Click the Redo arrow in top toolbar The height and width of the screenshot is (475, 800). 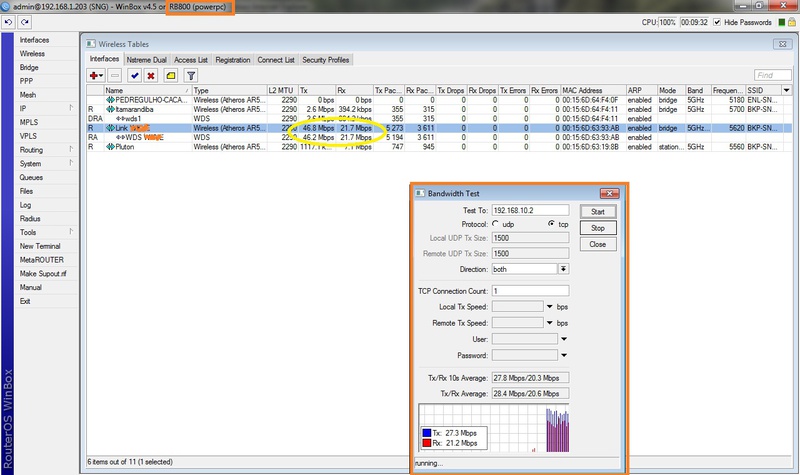click(24, 21)
